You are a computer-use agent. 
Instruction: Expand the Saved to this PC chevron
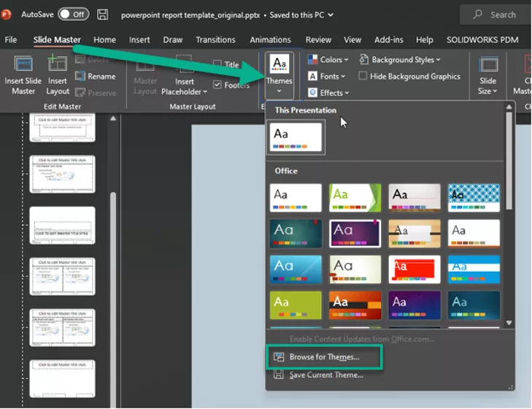[x=331, y=15]
